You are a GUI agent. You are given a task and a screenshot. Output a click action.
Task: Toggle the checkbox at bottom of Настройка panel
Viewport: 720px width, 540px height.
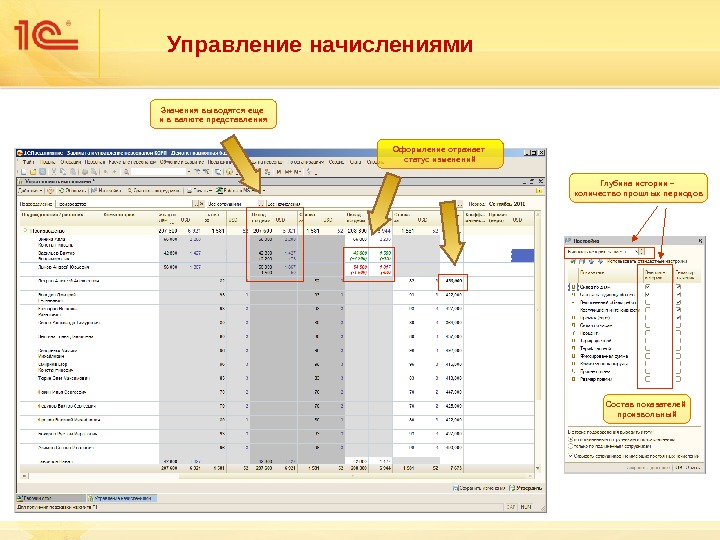pos(571,456)
